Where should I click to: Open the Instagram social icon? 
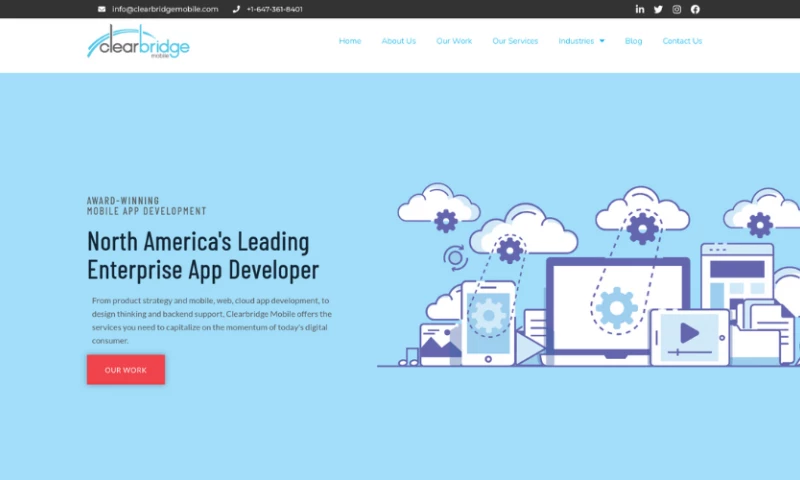677,9
